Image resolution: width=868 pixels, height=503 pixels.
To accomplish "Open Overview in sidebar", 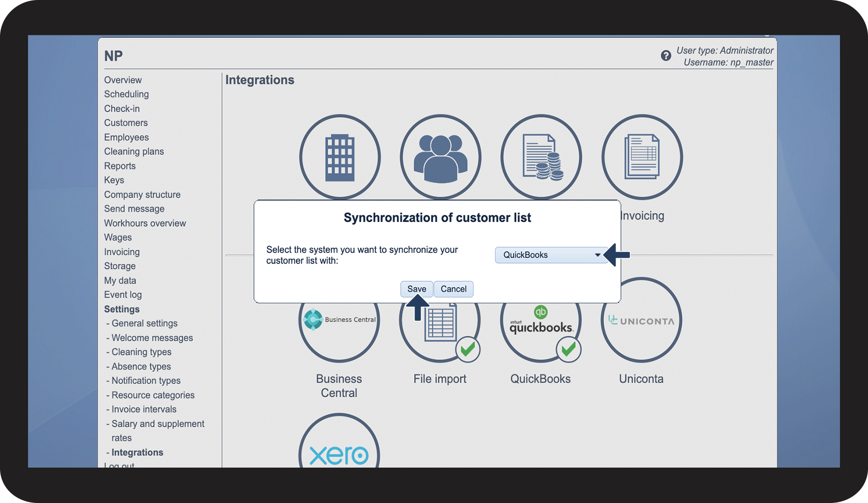I will (123, 80).
